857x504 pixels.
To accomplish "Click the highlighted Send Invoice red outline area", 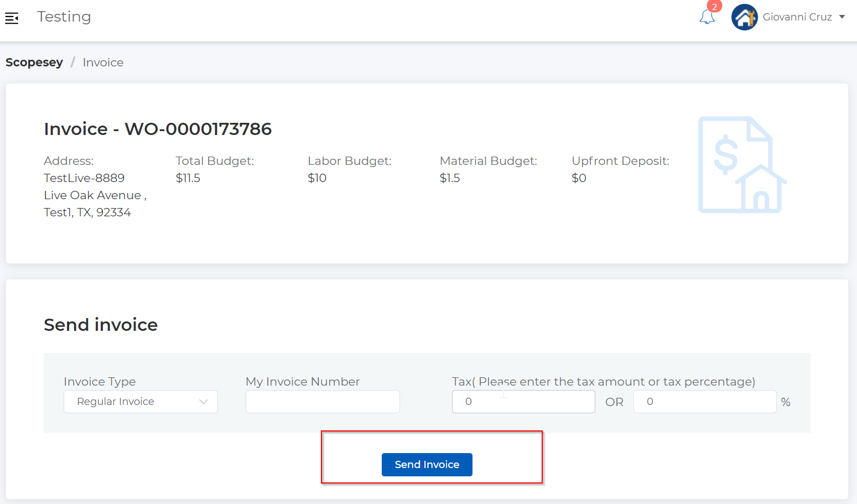I will (432, 458).
